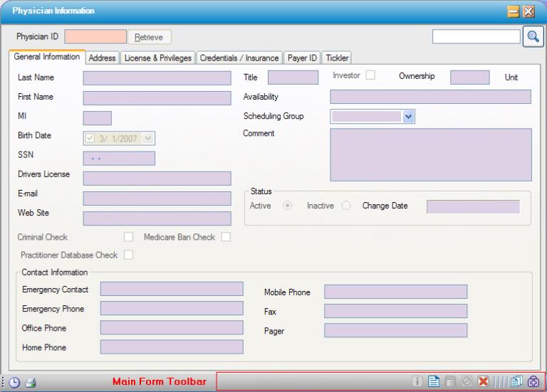
Task: Click the purple medical bag icon
Action: 533,382
